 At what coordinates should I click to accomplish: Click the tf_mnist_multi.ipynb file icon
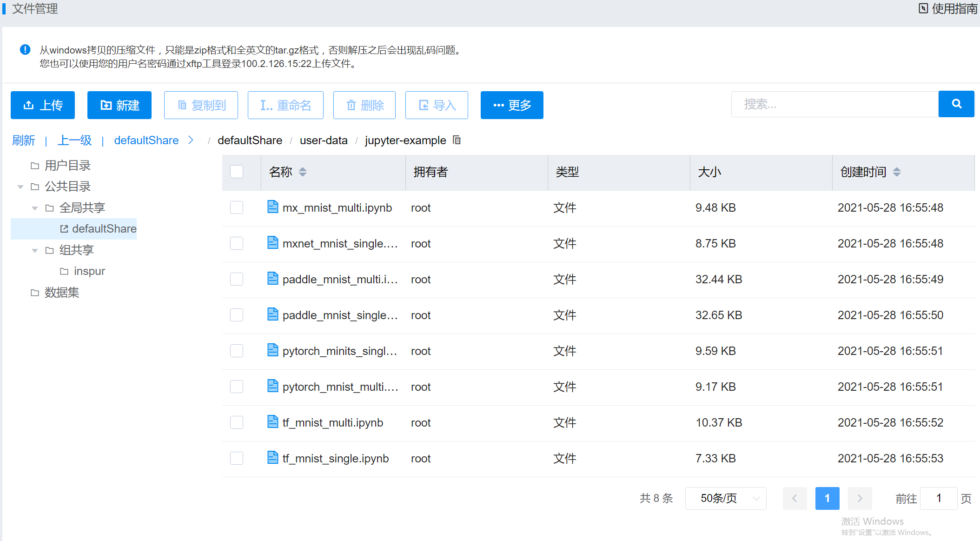pos(273,422)
